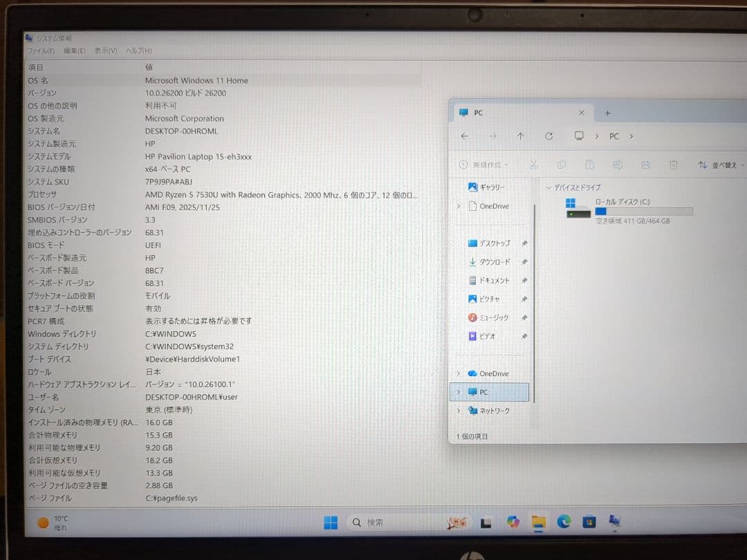Click the Rename icon in Explorer toolbar
The image size is (747, 560).
(618, 165)
